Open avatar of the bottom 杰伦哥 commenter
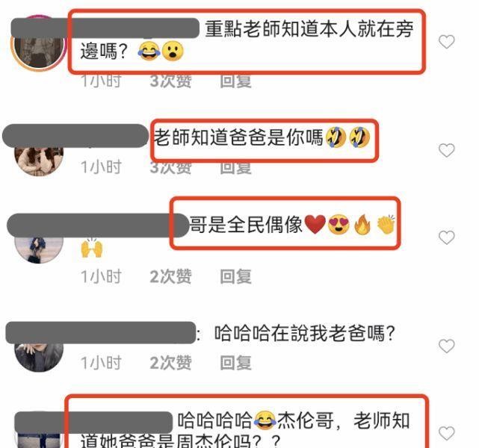The height and width of the screenshot is (448, 479). tap(39, 438)
